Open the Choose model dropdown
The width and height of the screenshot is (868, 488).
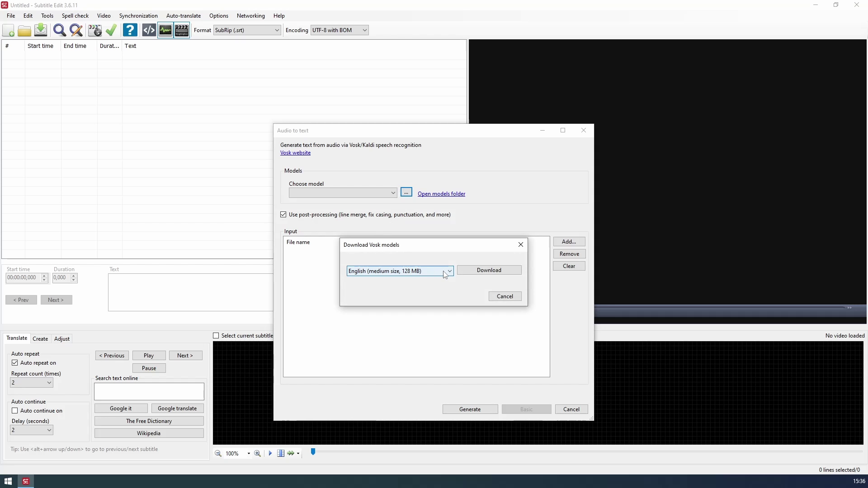(392, 193)
